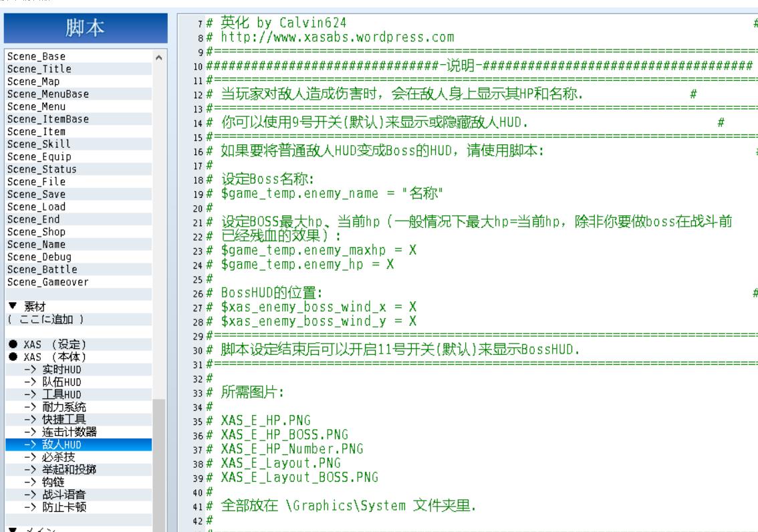This screenshot has height=532, width=758.
Task: Select the Scene_End script
Action: pyautogui.click(x=78, y=220)
